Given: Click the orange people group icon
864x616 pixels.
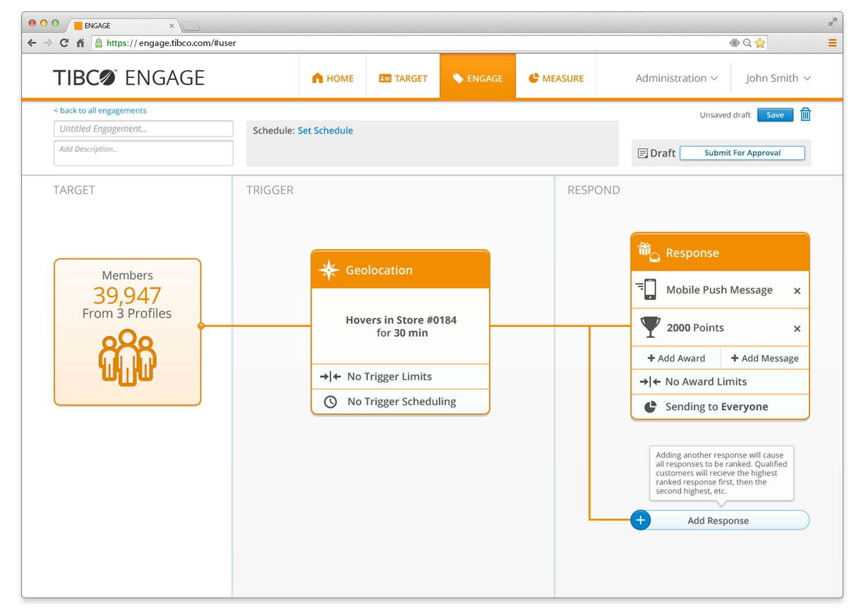Looking at the screenshot, I should [x=127, y=358].
